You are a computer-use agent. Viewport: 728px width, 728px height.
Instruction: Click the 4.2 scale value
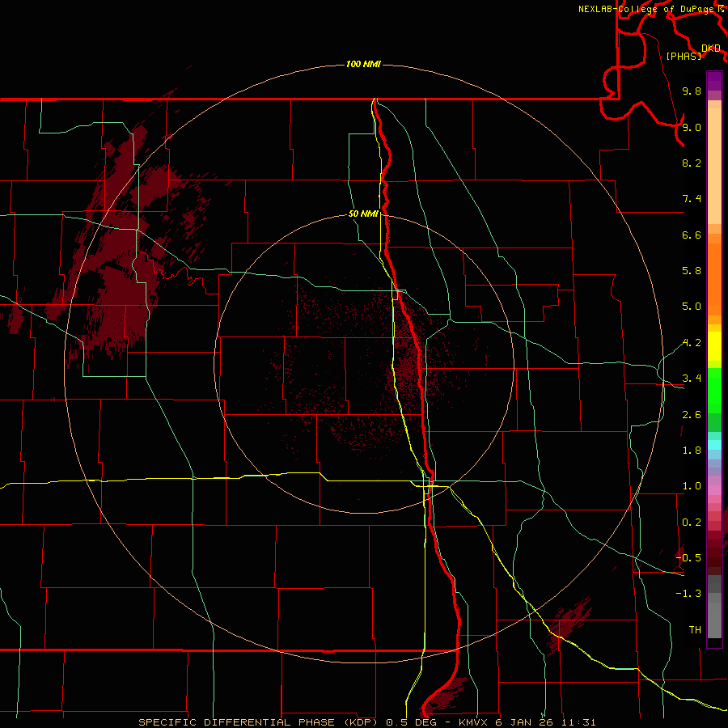pos(692,343)
